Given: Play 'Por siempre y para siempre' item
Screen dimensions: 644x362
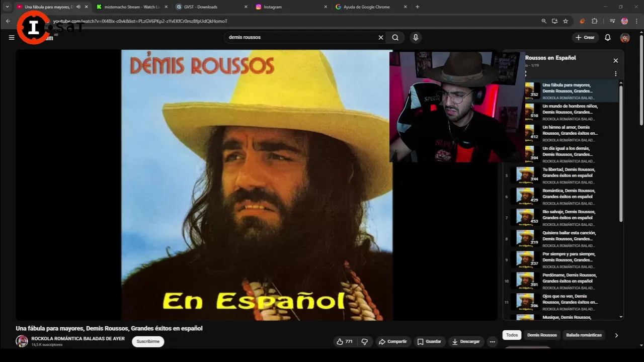Looking at the screenshot, I should click(561, 259).
